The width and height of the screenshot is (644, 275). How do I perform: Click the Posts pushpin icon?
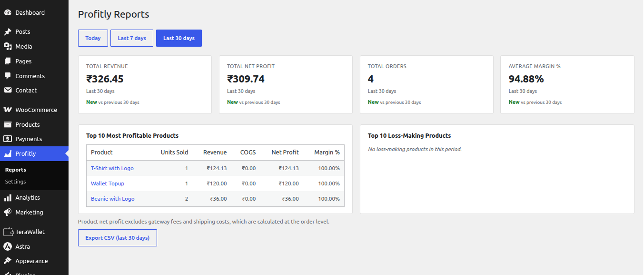(8, 32)
